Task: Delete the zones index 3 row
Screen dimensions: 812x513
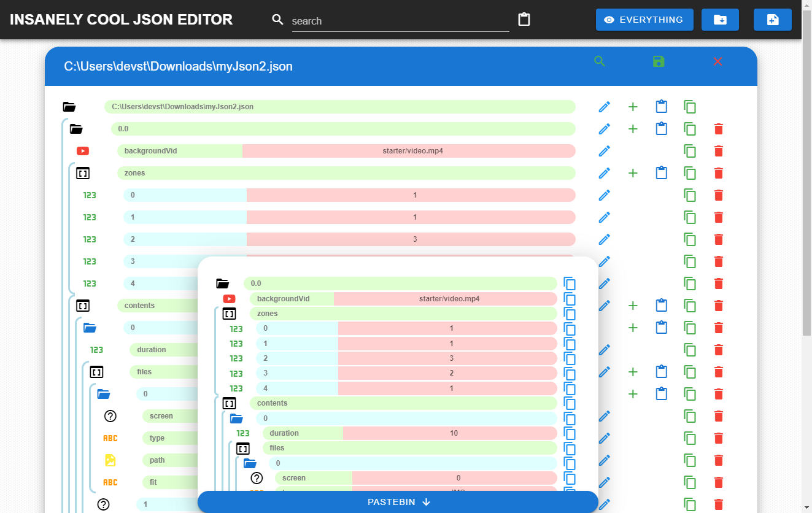Action: pos(719,261)
